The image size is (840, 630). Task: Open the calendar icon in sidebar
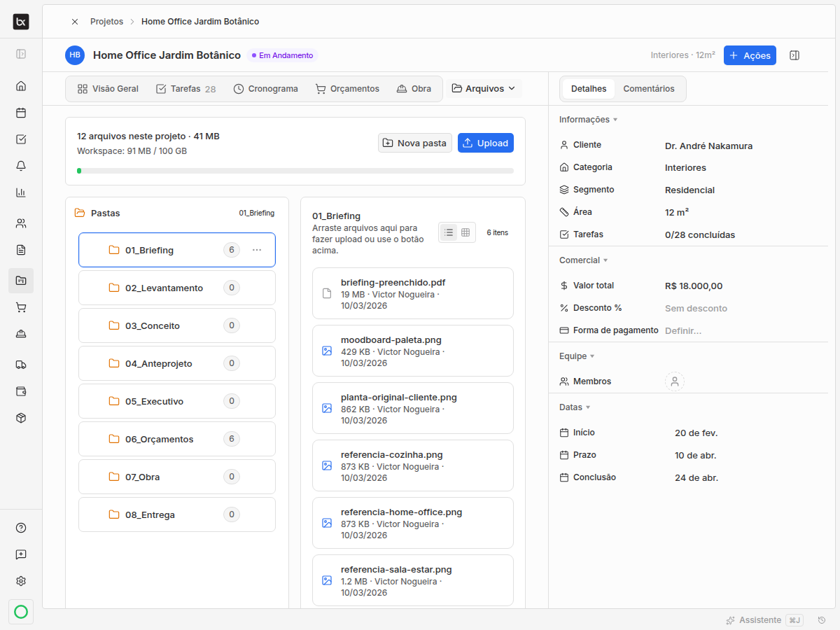tap(21, 113)
